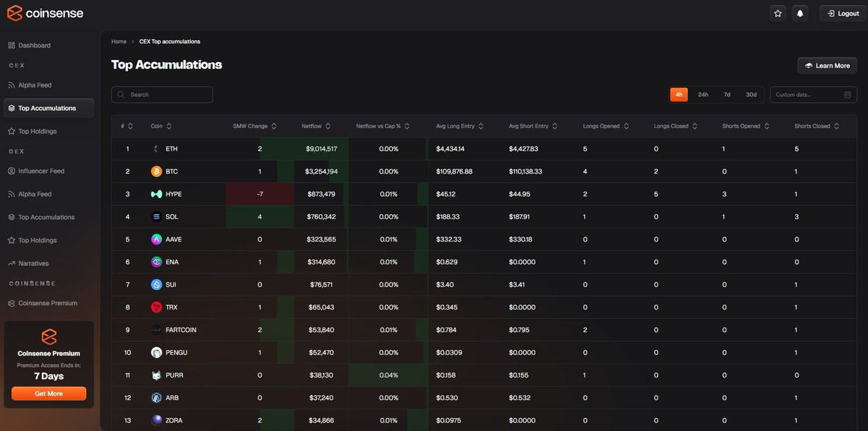Click the Dashboard grid icon in sidebar
The image size is (868, 431).
tap(11, 46)
